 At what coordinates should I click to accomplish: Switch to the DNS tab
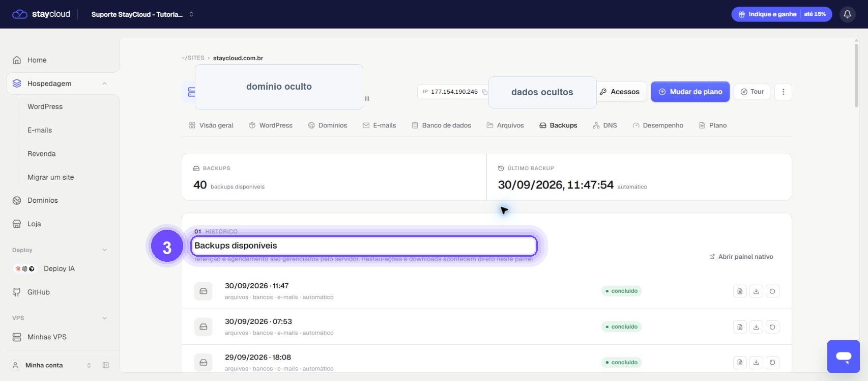coord(604,125)
